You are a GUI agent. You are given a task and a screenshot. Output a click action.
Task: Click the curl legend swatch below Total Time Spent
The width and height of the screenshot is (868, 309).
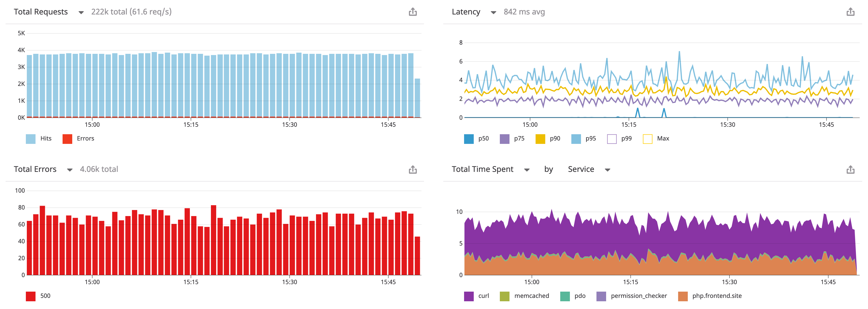(x=469, y=296)
